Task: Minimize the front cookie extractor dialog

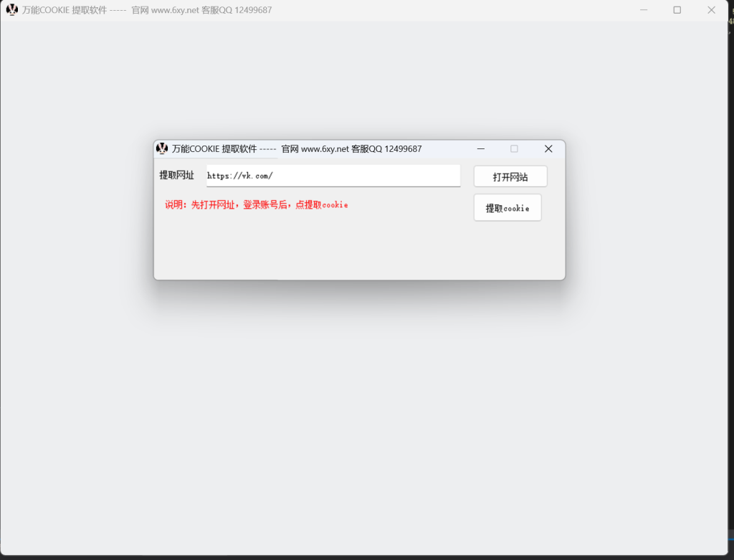Action: pos(481,149)
